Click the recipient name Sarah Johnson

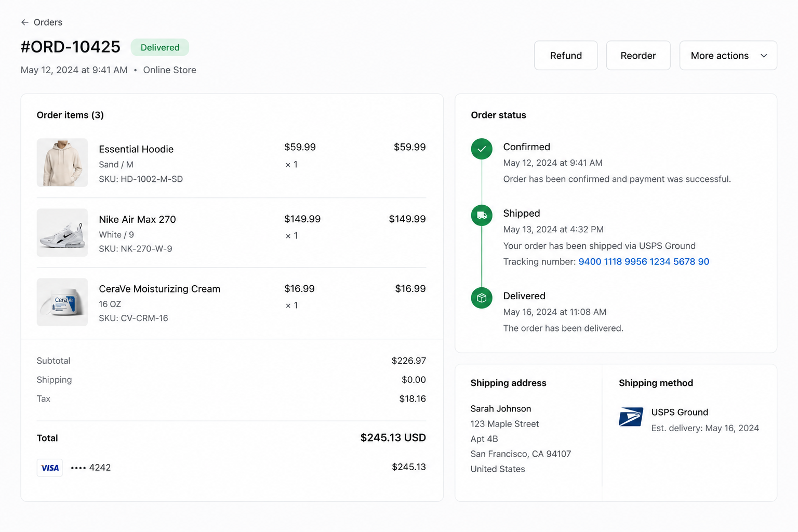coord(501,409)
